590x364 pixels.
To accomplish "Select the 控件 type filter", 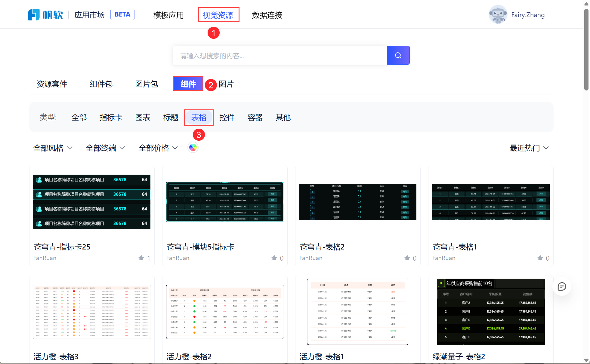I will click(227, 117).
